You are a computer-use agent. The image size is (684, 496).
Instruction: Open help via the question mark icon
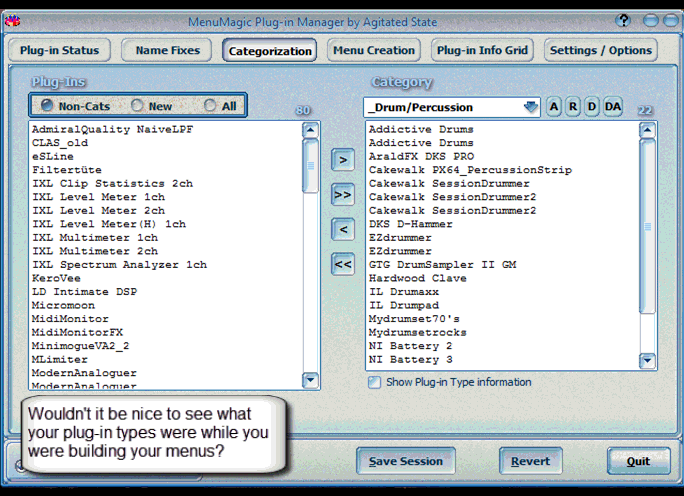tap(623, 21)
